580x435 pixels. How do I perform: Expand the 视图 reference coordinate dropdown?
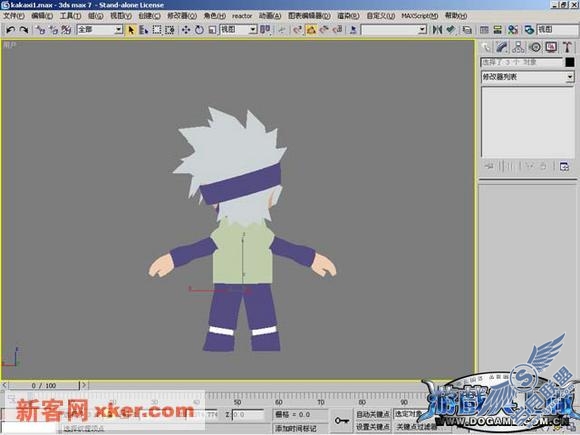tap(253, 30)
